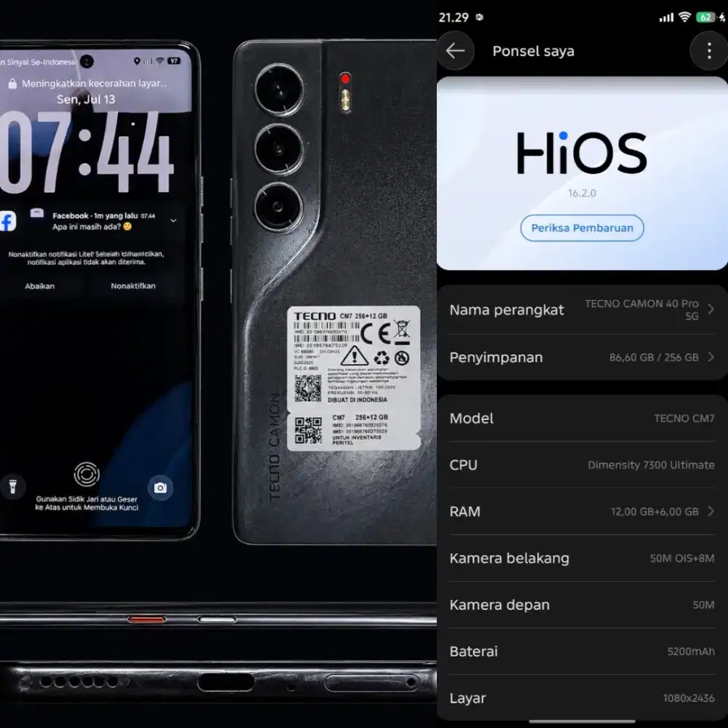Tap the battery 62 indicator in status bar
The height and width of the screenshot is (728, 728).
(705, 17)
